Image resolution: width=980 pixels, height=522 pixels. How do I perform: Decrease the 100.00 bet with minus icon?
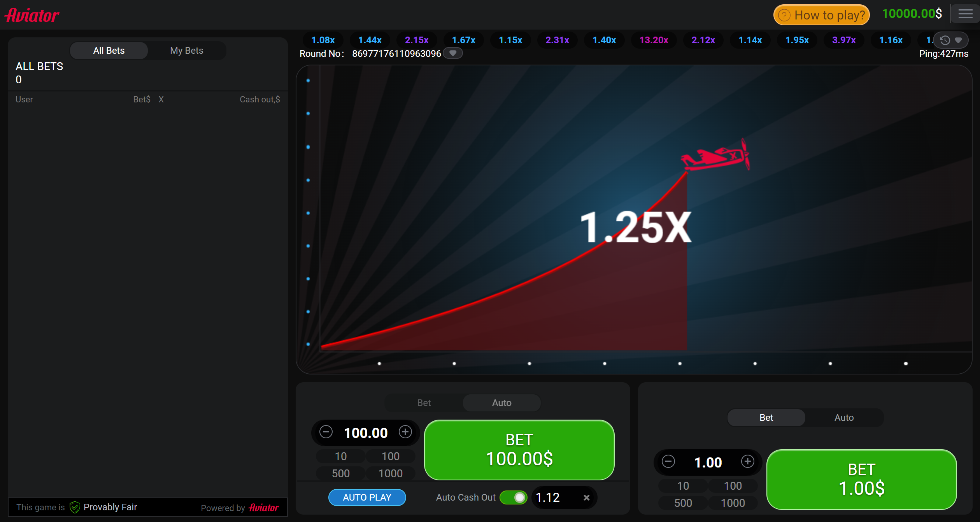click(326, 432)
